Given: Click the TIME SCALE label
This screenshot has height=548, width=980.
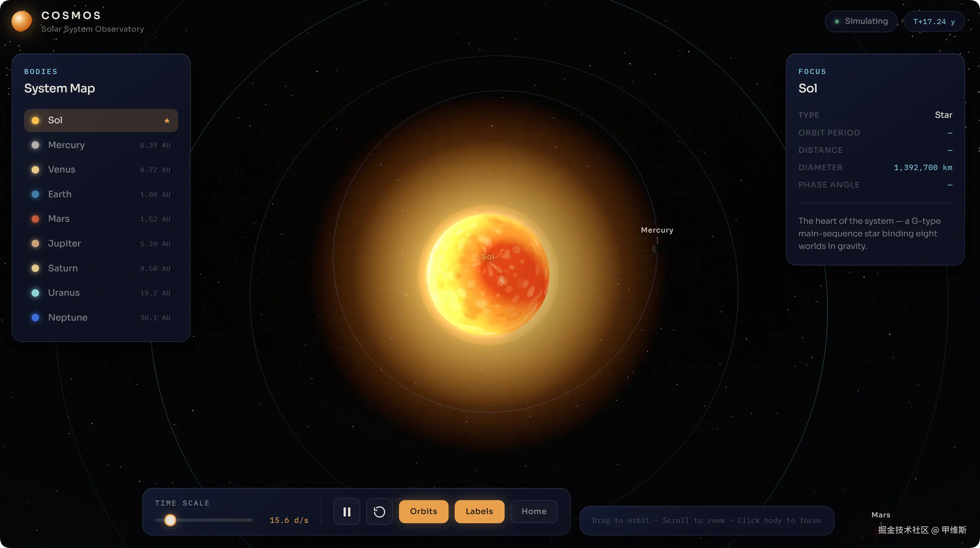Looking at the screenshot, I should 182,503.
